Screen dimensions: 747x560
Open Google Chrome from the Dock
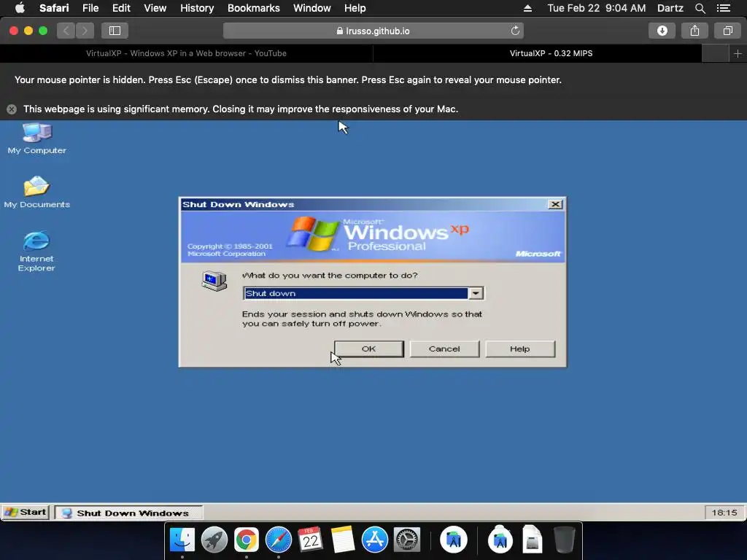click(x=247, y=540)
